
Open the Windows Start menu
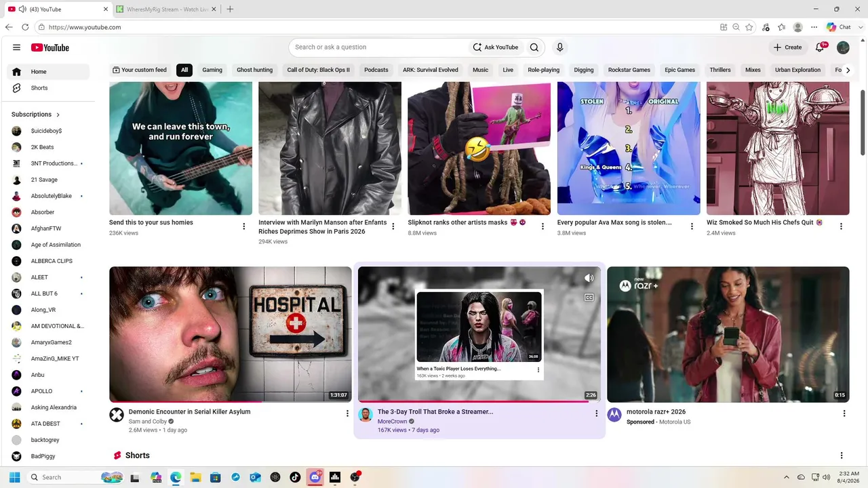point(14,477)
